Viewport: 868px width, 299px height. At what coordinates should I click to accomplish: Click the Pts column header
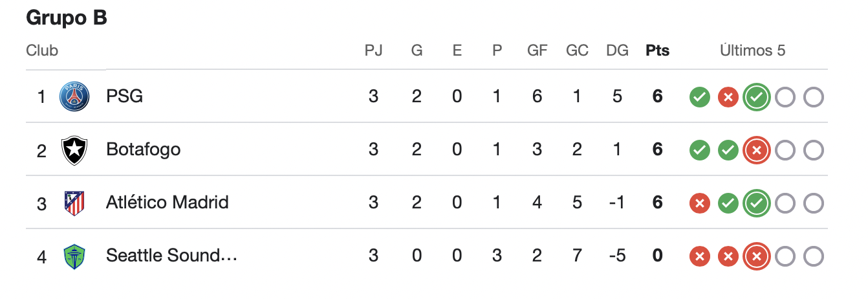point(657,50)
